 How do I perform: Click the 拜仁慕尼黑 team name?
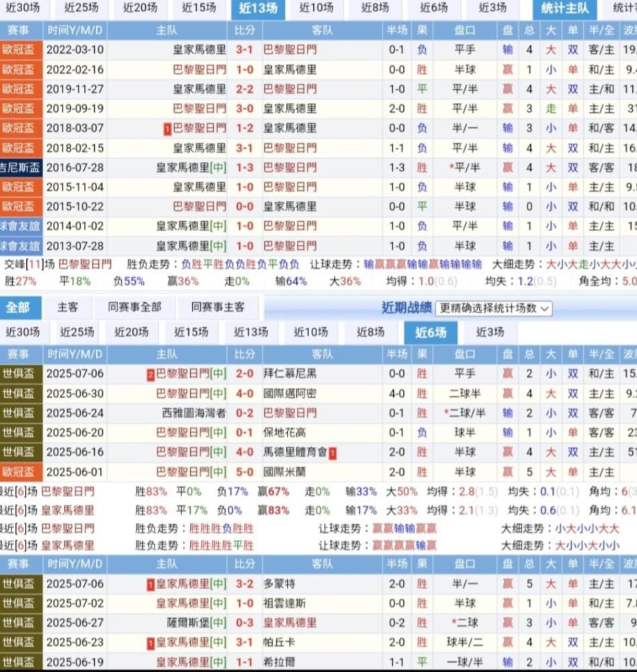coord(290,374)
